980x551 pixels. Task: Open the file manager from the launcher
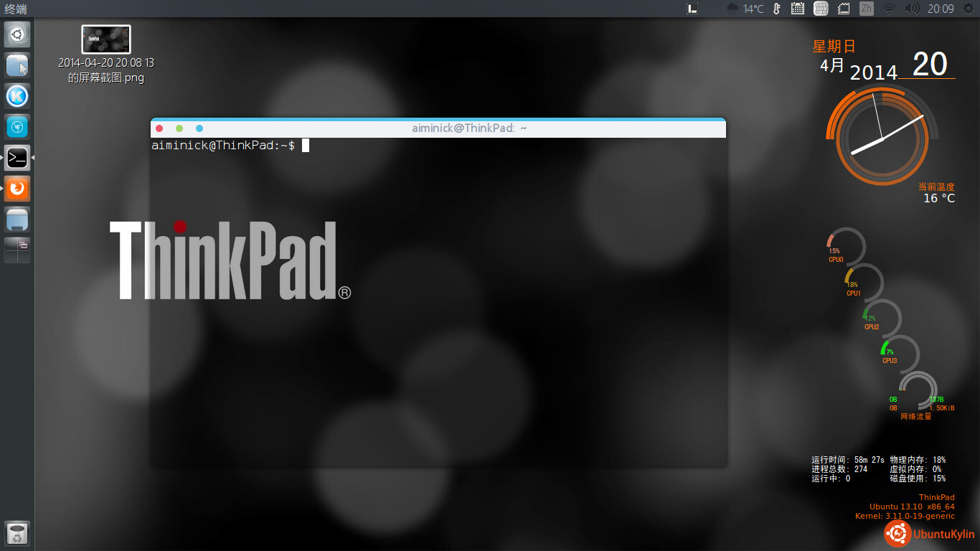pyautogui.click(x=17, y=65)
